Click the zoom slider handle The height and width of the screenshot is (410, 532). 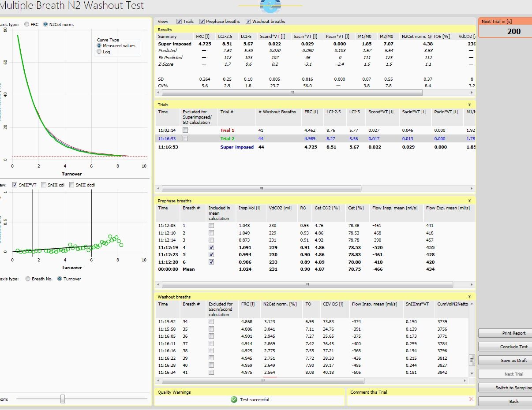[63, 399]
